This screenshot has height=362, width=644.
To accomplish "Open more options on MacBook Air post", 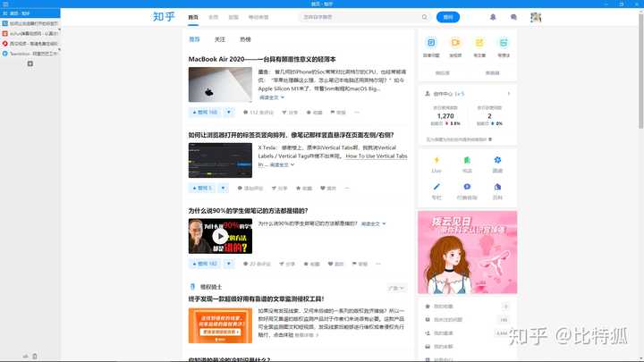I will pyautogui.click(x=357, y=113).
